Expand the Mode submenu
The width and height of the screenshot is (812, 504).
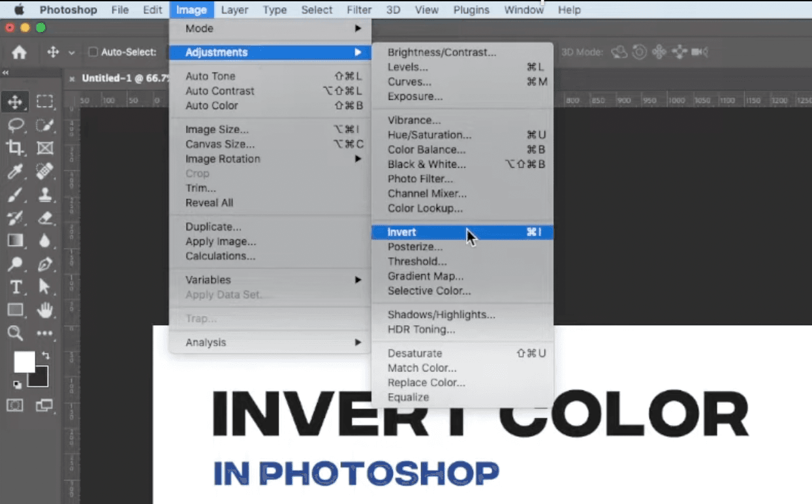pos(270,29)
